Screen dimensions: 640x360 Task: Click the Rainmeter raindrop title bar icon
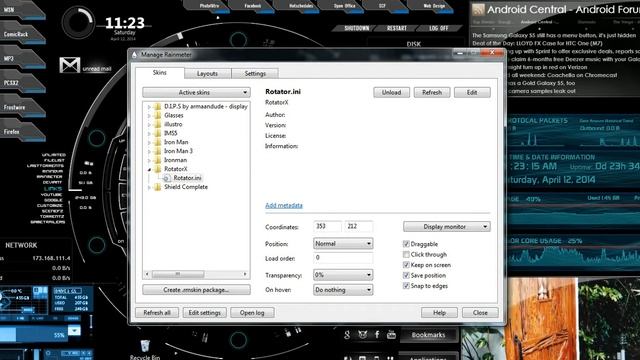(135, 54)
